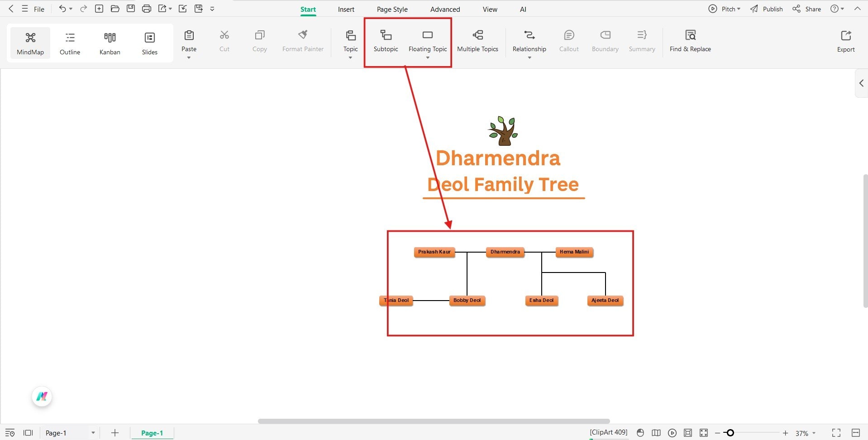Open the 37% zoom level dropdown
Image resolution: width=868 pixels, height=440 pixels.
coord(814,433)
